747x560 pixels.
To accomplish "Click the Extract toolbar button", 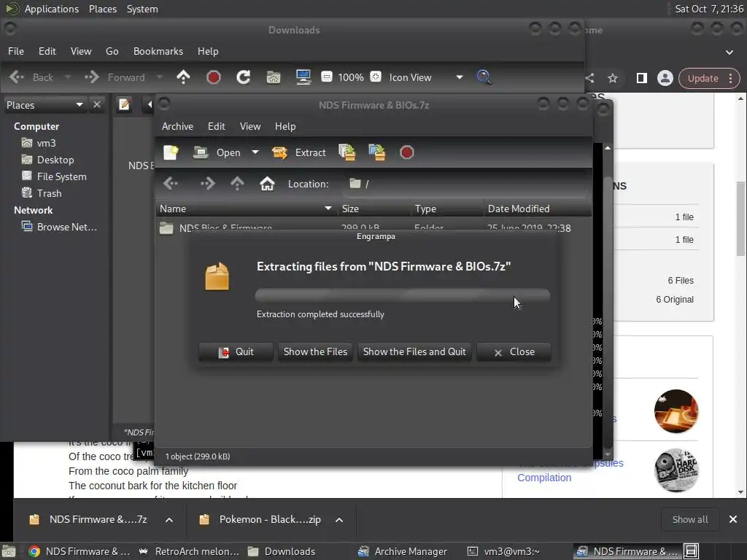I will (x=299, y=152).
